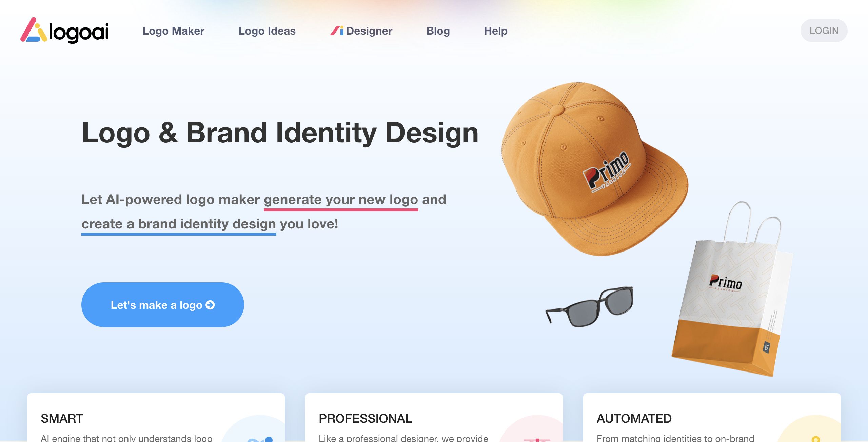Click the sunglasses image
The width and height of the screenshot is (868, 442).
(589, 306)
